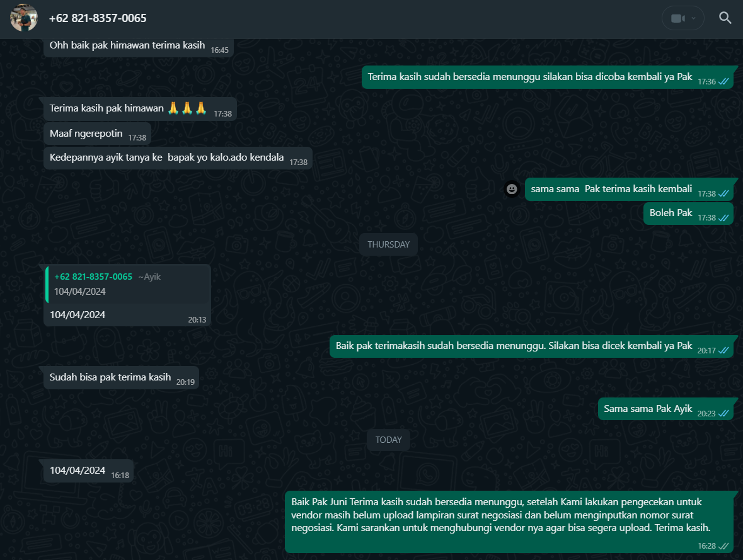Expand the call options chevron dropdown

point(694,18)
